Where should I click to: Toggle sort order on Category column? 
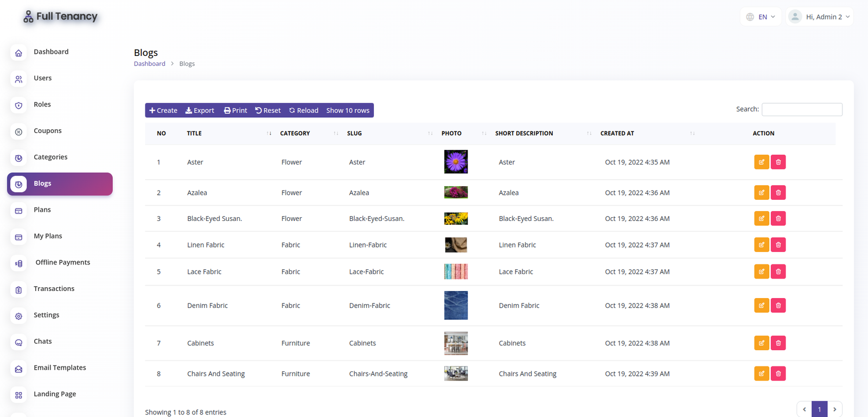(x=336, y=134)
